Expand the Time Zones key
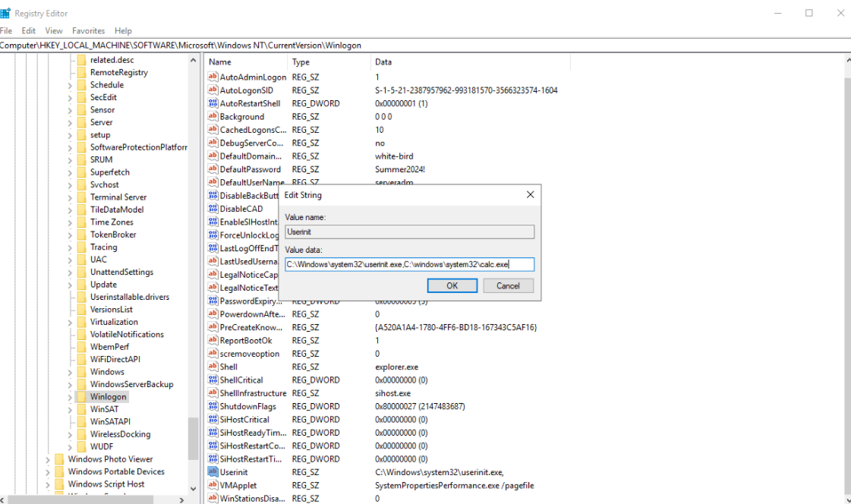The image size is (851, 504). point(70,222)
